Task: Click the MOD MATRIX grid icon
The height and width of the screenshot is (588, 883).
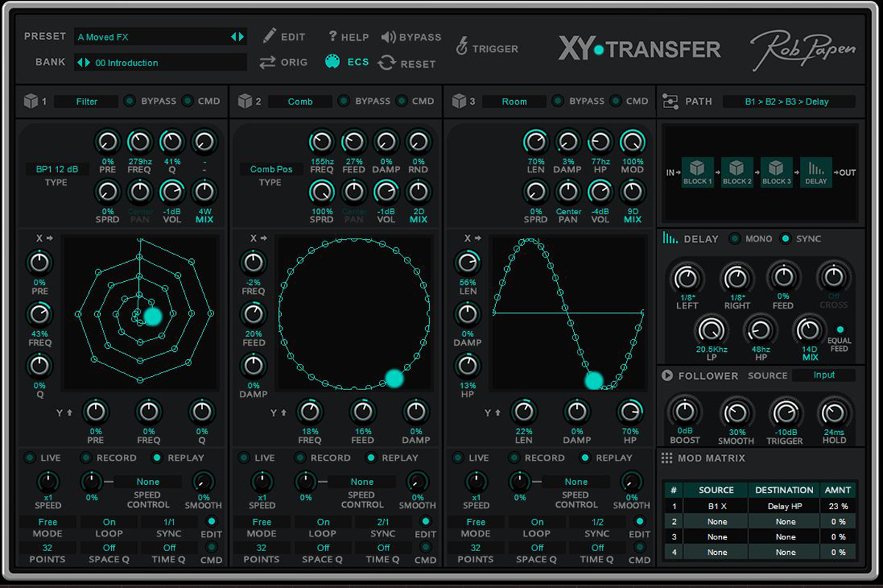Action: pyautogui.click(x=667, y=458)
